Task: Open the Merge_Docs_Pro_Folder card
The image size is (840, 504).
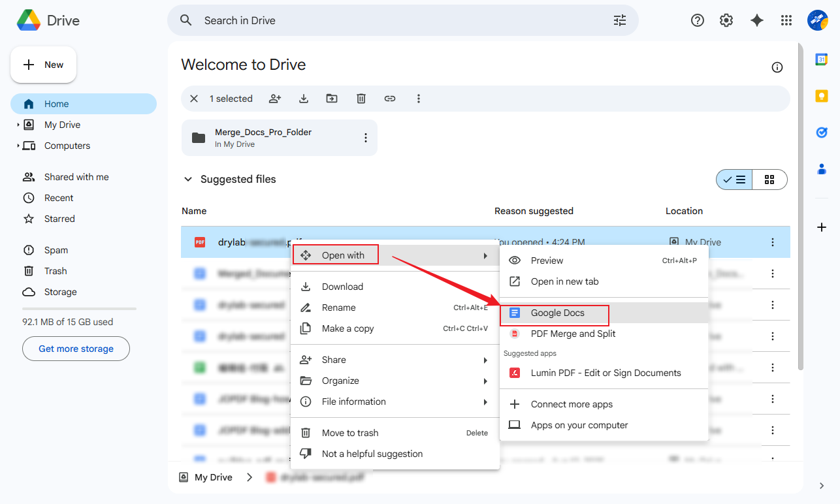Action: point(280,138)
